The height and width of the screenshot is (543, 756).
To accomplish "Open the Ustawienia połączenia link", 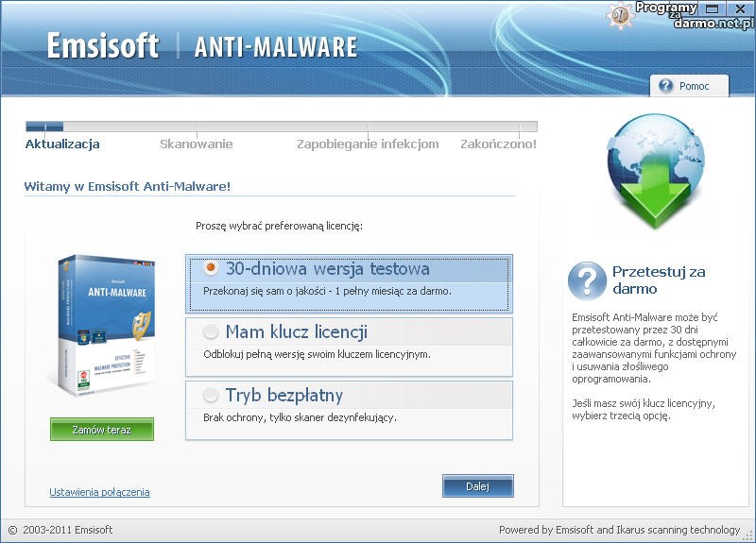I will (99, 492).
